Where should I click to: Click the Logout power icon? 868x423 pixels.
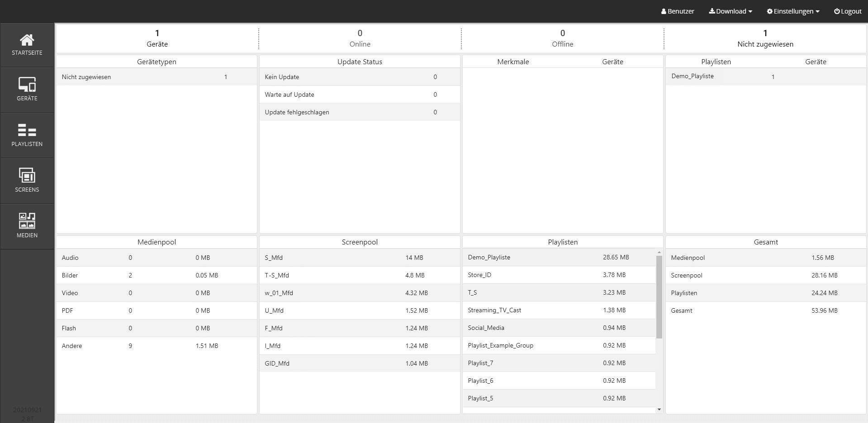click(837, 11)
